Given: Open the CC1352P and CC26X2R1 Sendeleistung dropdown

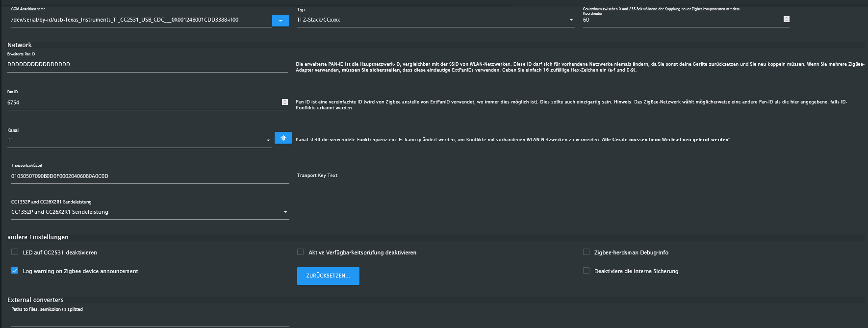Looking at the screenshot, I should 150,212.
